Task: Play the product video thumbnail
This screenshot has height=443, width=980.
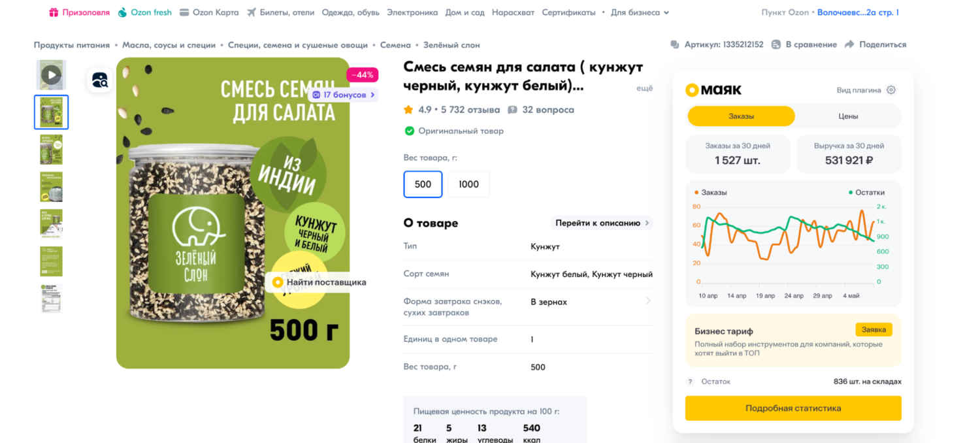Action: (x=51, y=75)
